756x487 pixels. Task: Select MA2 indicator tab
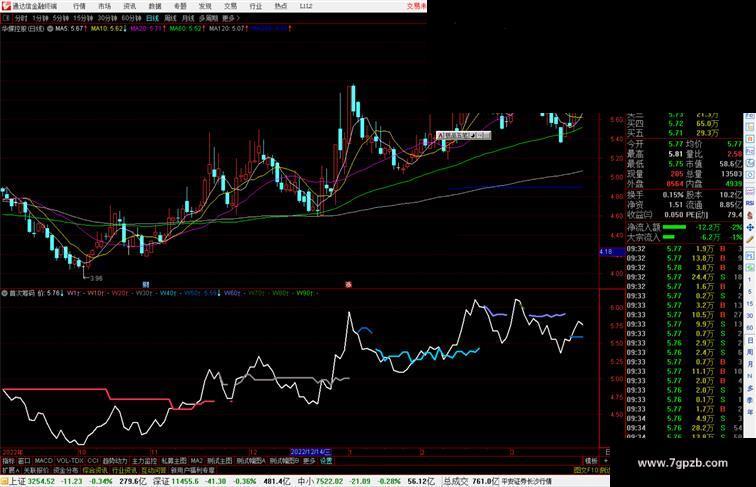(196, 461)
